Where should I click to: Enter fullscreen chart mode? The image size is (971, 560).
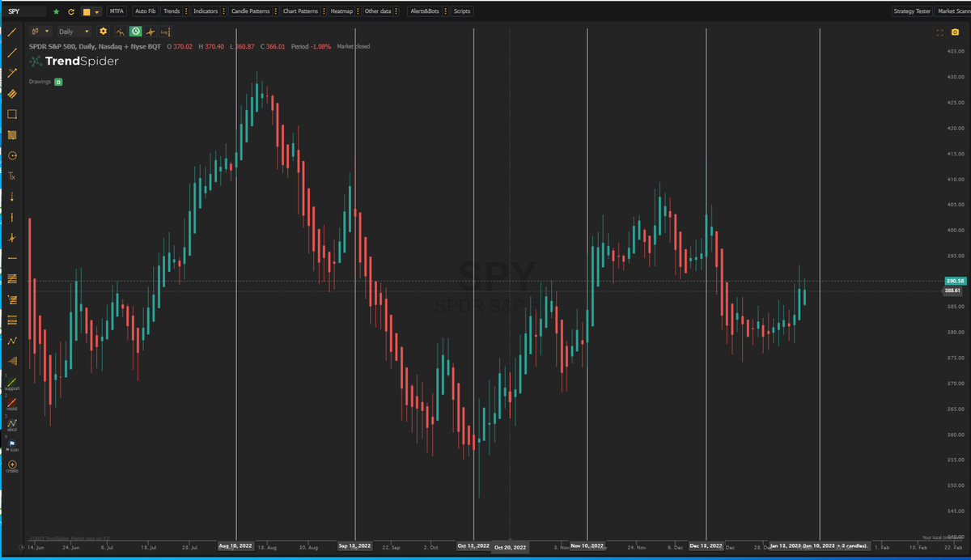click(939, 32)
